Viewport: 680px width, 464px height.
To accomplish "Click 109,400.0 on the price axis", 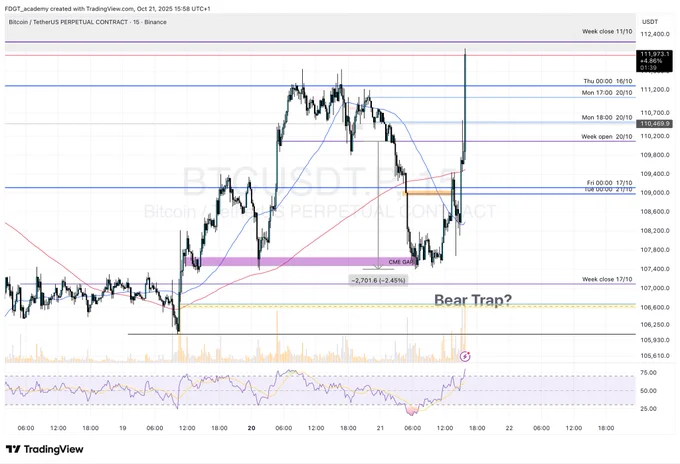I will pyautogui.click(x=655, y=174).
